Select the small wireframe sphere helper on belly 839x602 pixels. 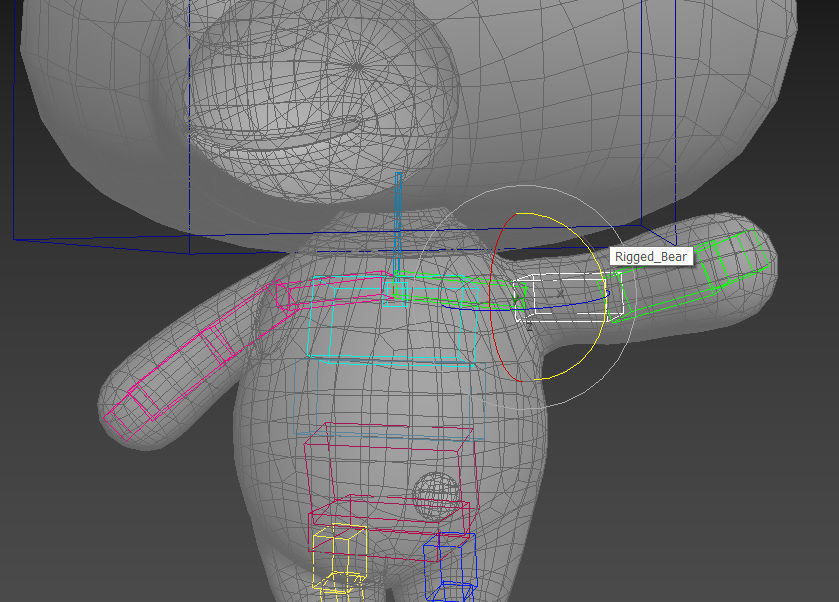pyautogui.click(x=436, y=496)
